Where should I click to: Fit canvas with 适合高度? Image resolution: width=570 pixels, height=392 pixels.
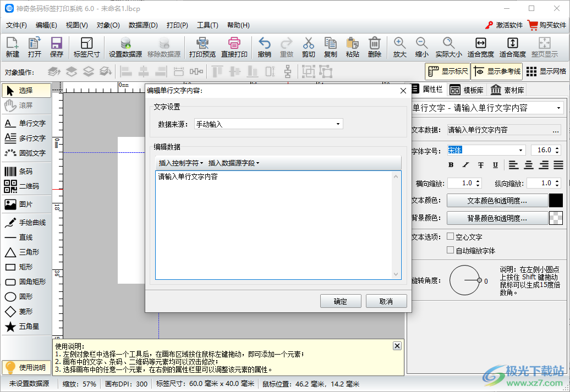(513, 47)
